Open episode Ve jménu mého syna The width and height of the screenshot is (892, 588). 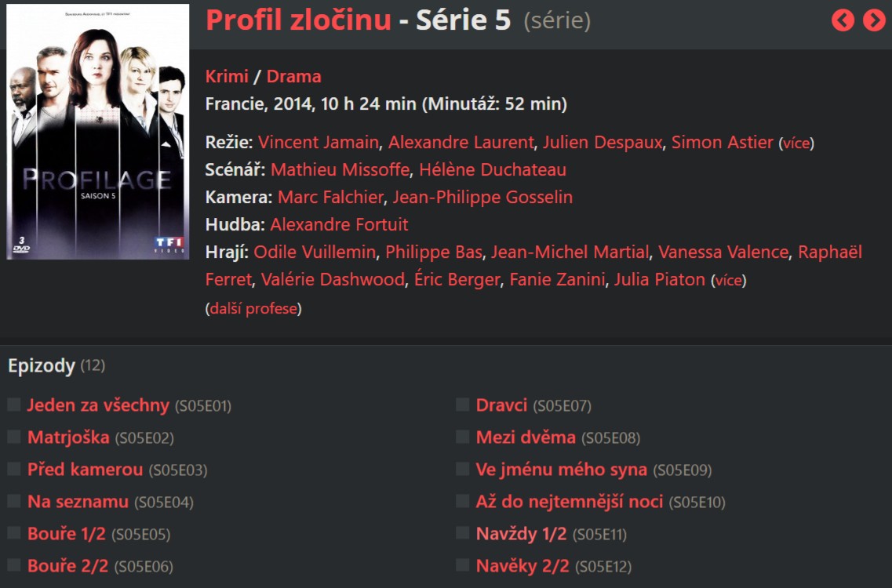[562, 469]
